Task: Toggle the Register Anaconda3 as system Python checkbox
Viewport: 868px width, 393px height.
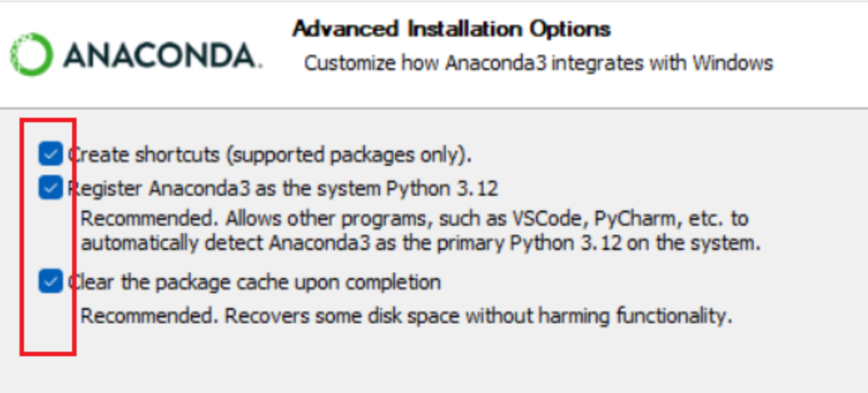Action: click(x=50, y=187)
